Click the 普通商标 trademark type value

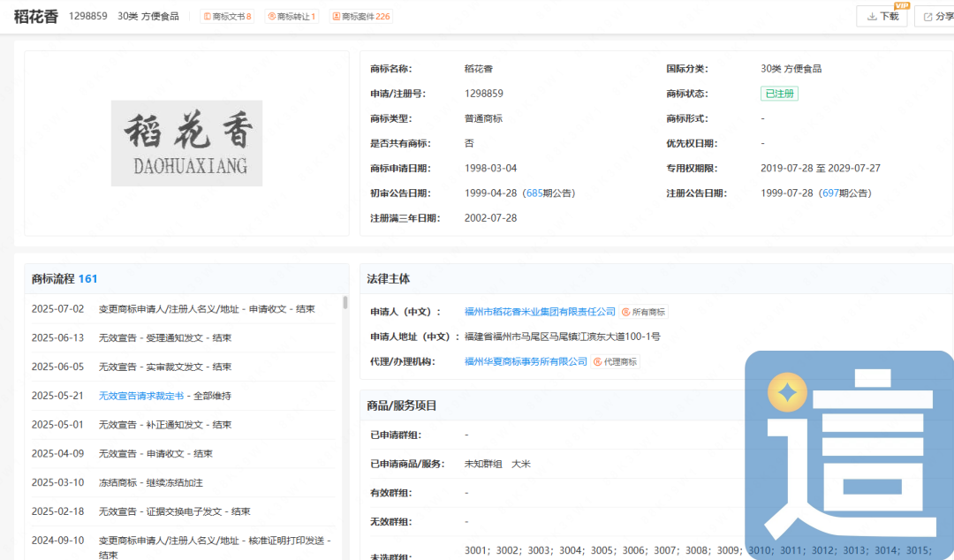click(x=484, y=118)
